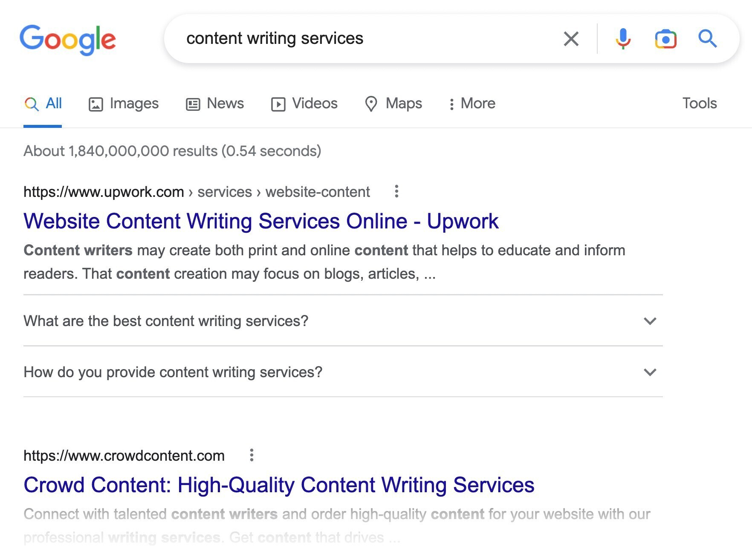Clear the search box with X icon

(x=571, y=39)
